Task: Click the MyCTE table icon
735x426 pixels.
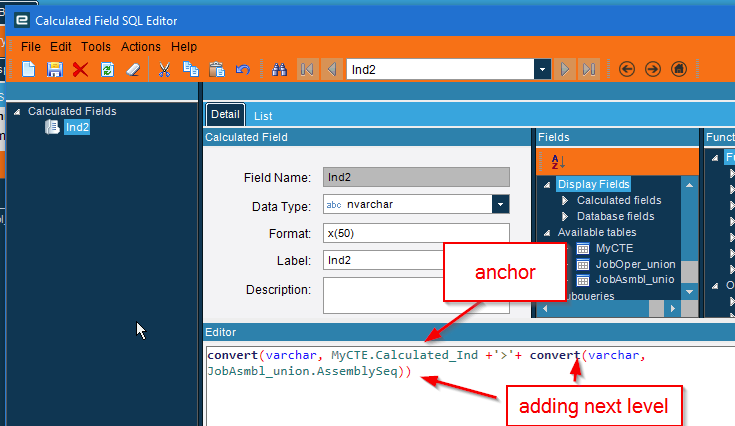Action: [583, 248]
